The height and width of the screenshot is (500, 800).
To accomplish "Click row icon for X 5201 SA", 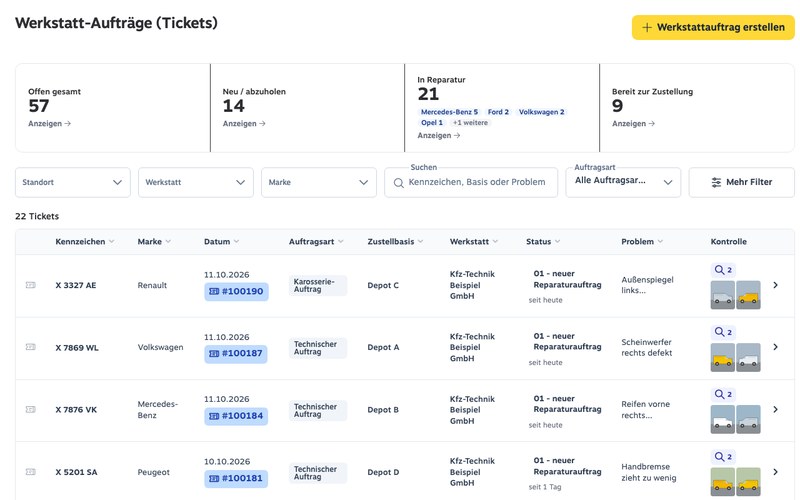I will pos(31,472).
